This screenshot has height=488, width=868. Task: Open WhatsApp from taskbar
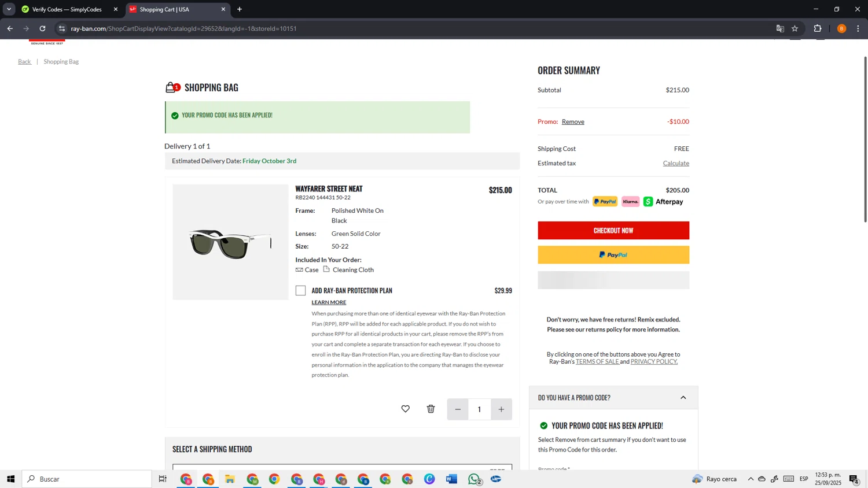(x=474, y=479)
